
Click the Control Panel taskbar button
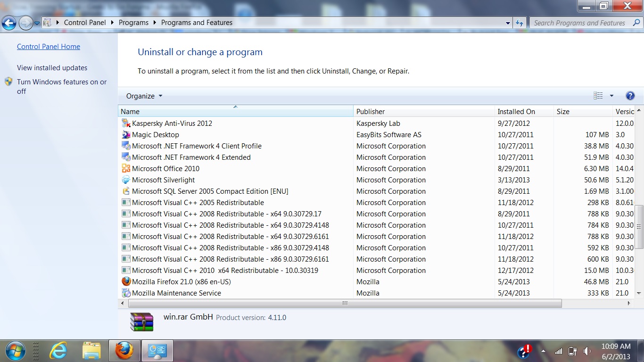pos(157,351)
